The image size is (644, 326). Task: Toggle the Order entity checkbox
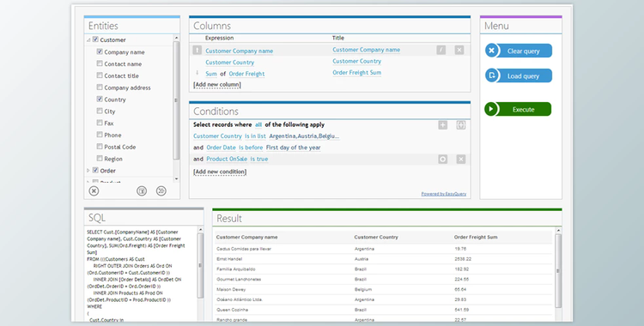pyautogui.click(x=95, y=170)
